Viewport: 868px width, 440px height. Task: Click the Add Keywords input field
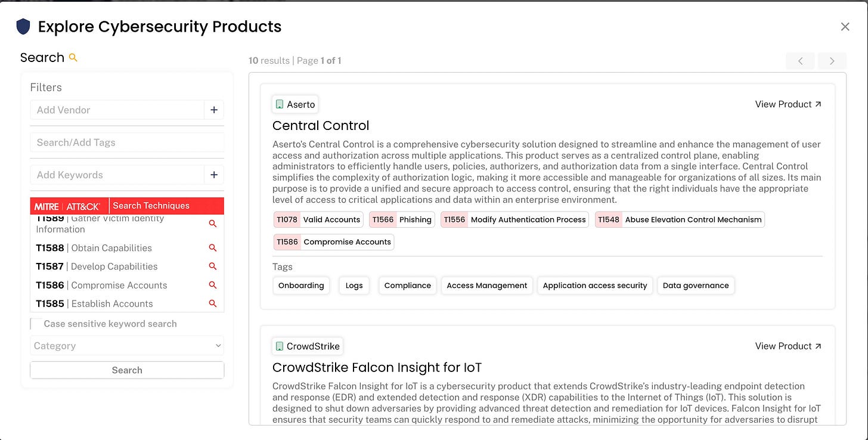(117, 175)
